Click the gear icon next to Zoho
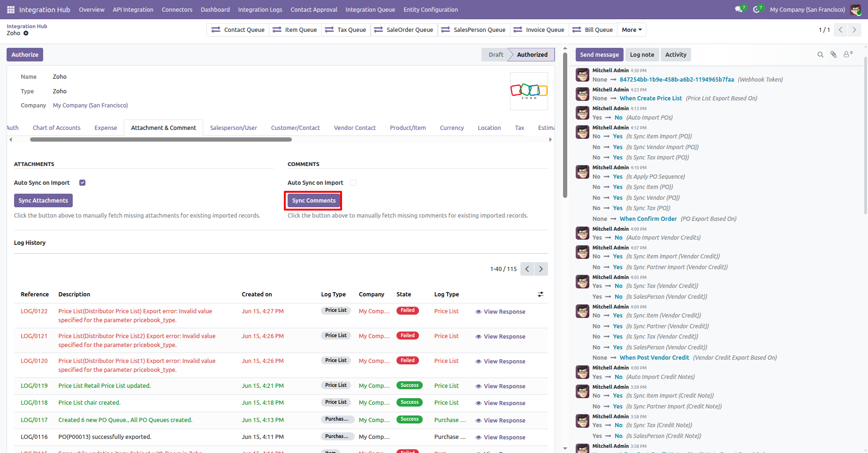The height and width of the screenshot is (453, 868). coord(26,33)
